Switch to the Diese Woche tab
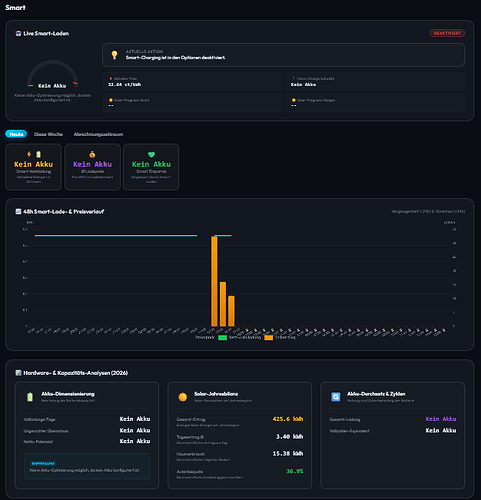Viewport: 481px width, 500px height. (x=48, y=134)
